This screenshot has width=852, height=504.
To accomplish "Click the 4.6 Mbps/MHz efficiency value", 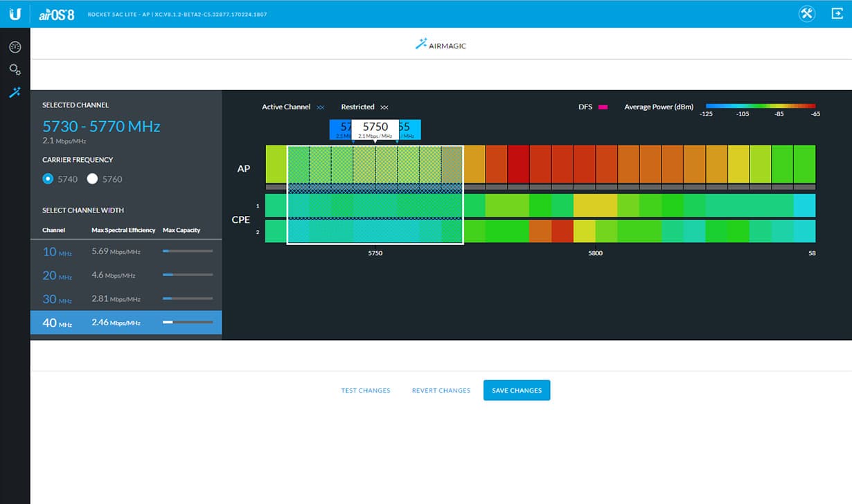I will click(114, 276).
